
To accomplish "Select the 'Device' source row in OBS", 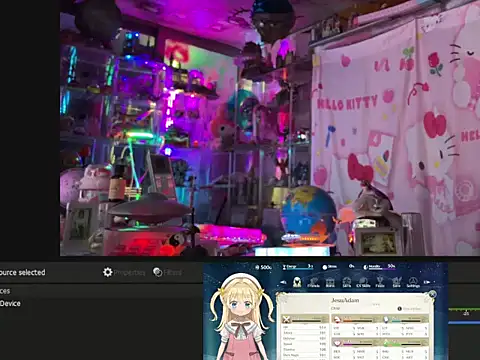I will click(x=10, y=303).
